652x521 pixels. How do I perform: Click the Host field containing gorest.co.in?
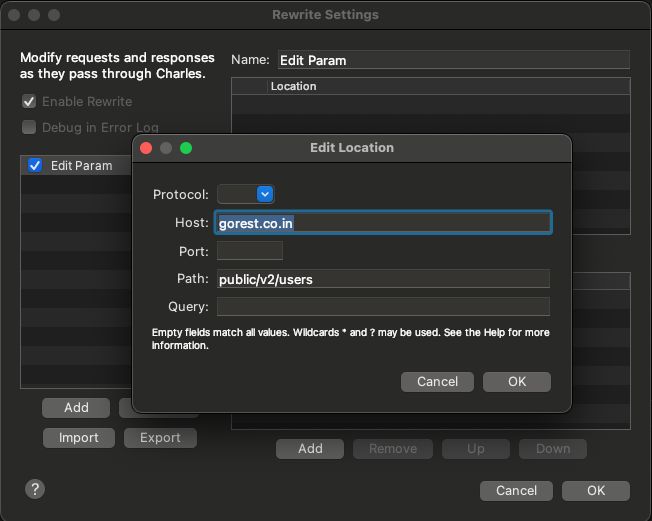(x=383, y=222)
